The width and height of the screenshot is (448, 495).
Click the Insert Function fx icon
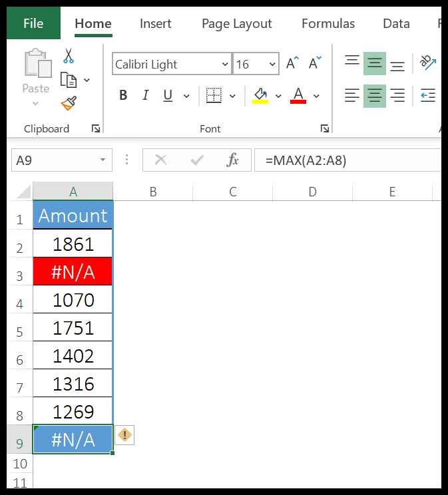click(233, 160)
